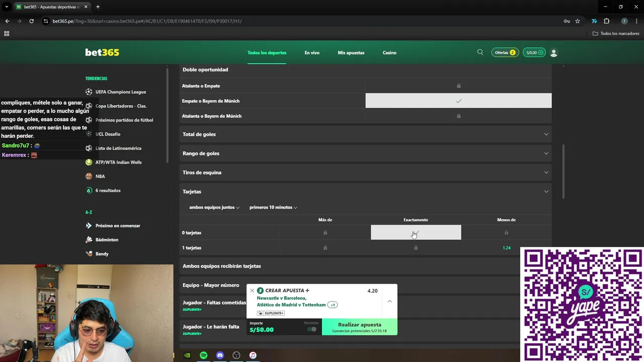Open the En vivo tab
This screenshot has width=644, height=362.
point(312,53)
